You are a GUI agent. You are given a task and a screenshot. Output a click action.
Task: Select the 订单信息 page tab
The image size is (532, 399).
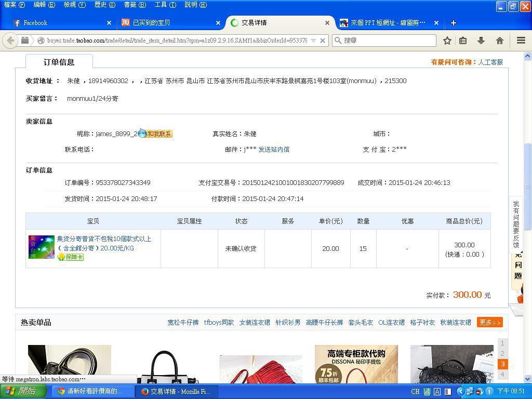[x=59, y=62]
